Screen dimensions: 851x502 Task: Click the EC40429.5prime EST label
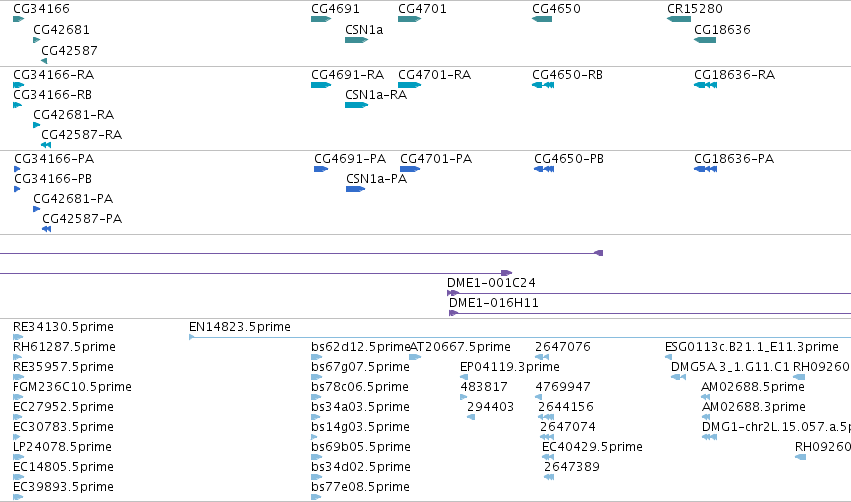point(592,447)
